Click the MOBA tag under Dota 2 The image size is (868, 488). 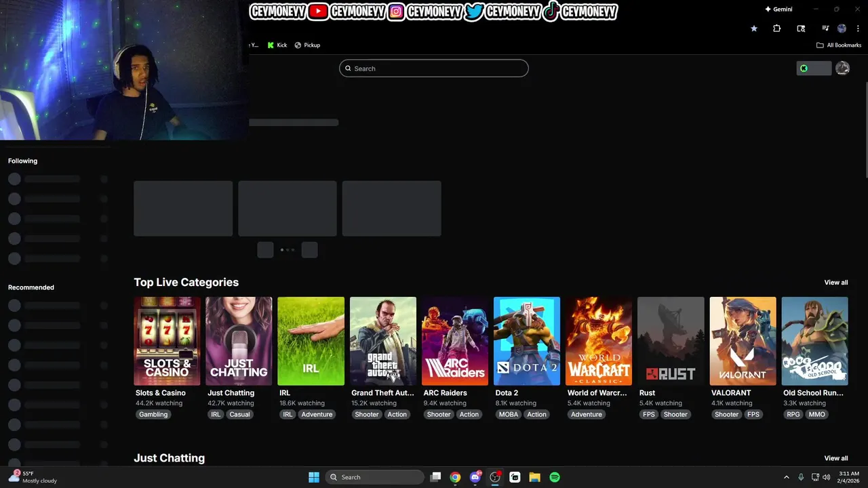coord(509,414)
